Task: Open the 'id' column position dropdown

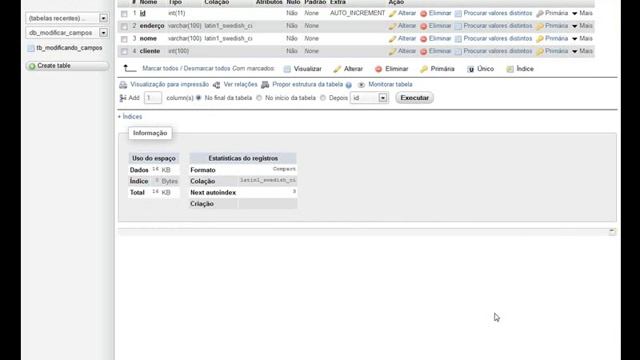Action: 369,98
